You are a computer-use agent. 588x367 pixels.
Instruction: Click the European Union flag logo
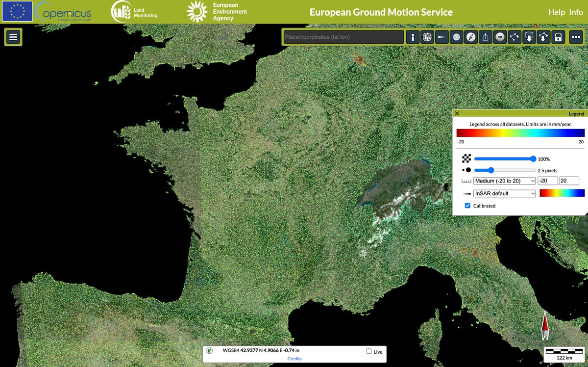(17, 11)
